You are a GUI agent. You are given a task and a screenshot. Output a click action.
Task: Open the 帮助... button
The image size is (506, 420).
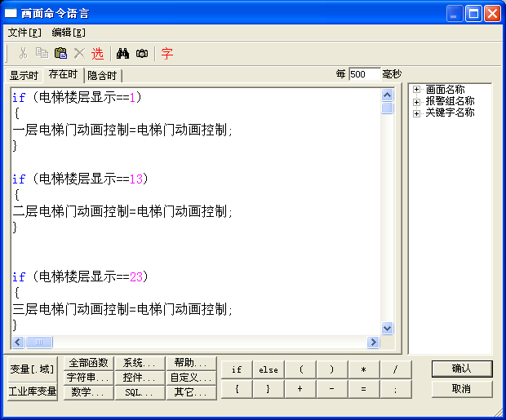(x=191, y=363)
